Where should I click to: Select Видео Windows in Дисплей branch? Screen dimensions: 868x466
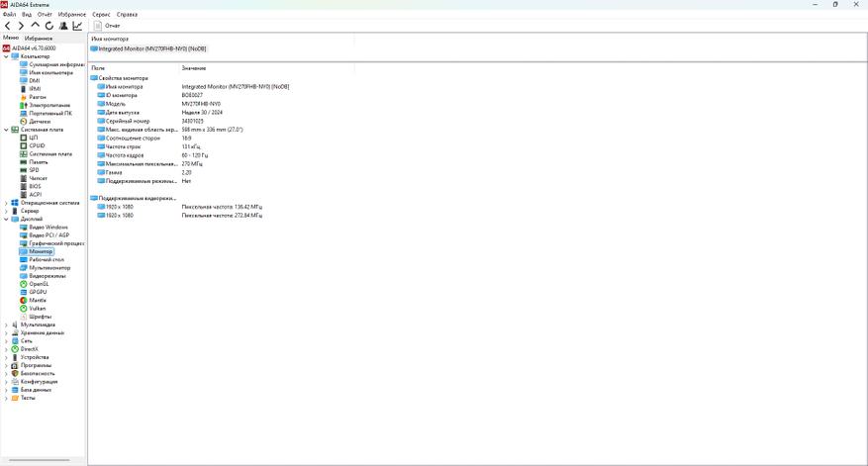tap(48, 227)
